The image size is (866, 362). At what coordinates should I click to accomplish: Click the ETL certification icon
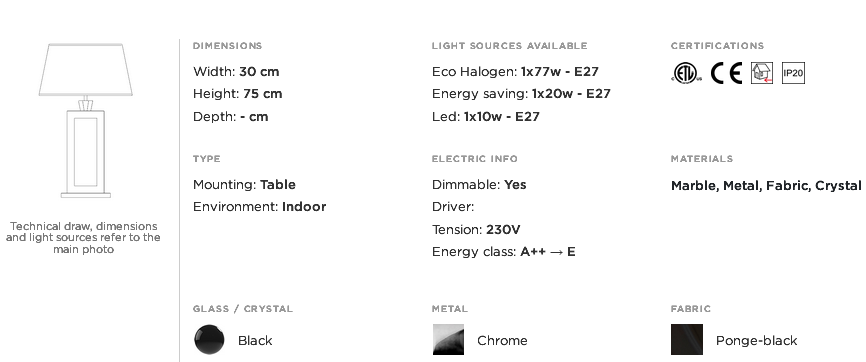coord(687,73)
